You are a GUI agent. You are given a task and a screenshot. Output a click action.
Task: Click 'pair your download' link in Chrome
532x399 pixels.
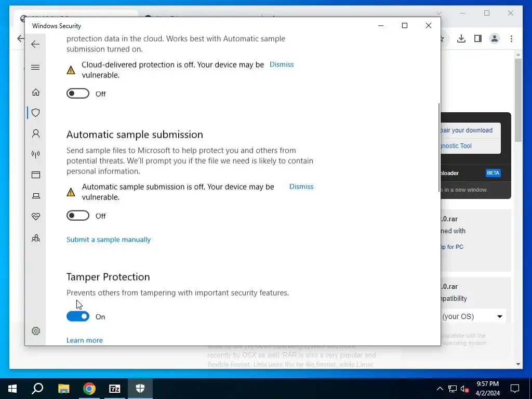point(467,130)
